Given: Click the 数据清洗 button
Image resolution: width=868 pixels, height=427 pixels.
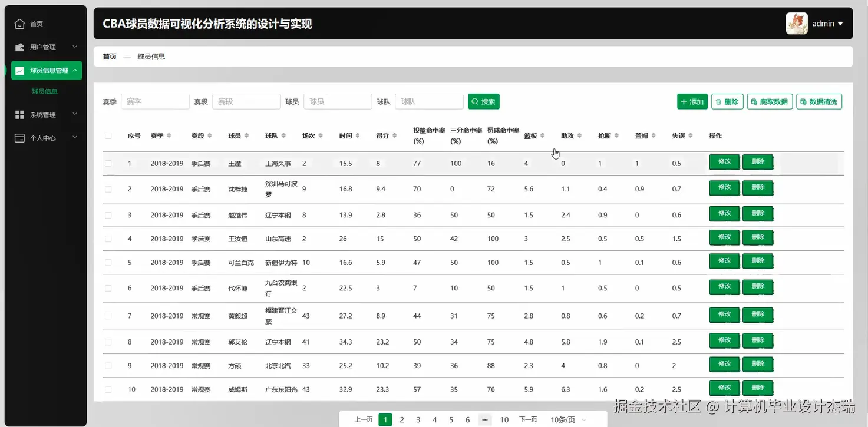Looking at the screenshot, I should coord(819,101).
